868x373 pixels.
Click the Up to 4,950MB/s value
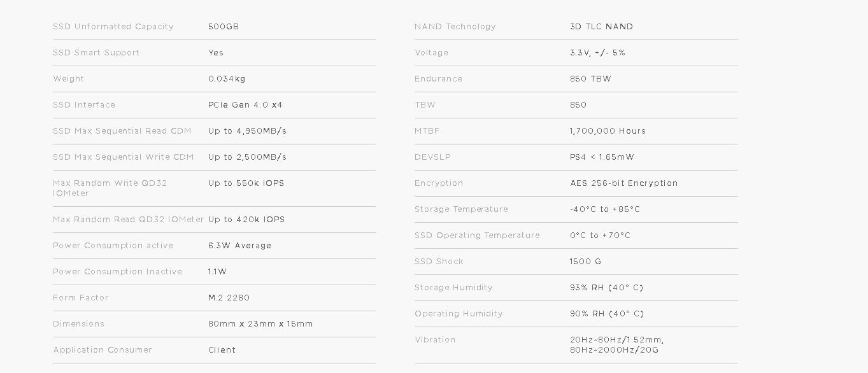(247, 131)
